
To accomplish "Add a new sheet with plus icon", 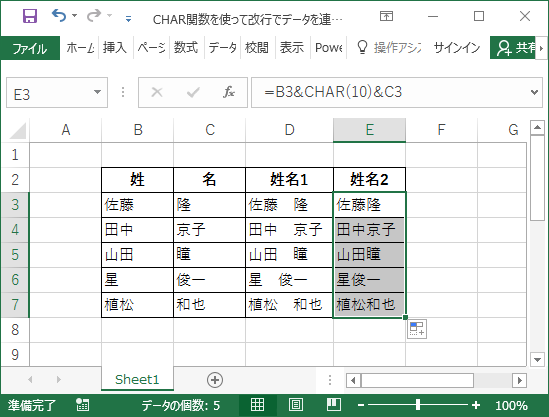I will click(215, 380).
